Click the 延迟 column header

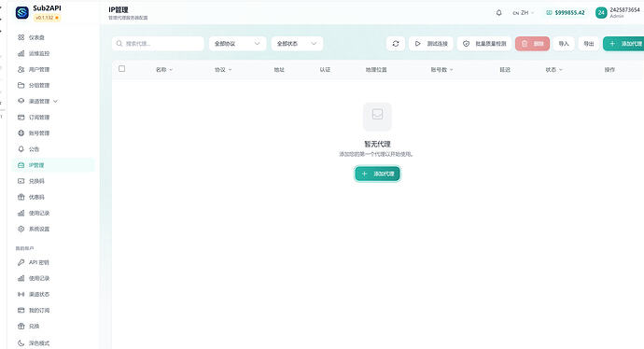pos(505,70)
